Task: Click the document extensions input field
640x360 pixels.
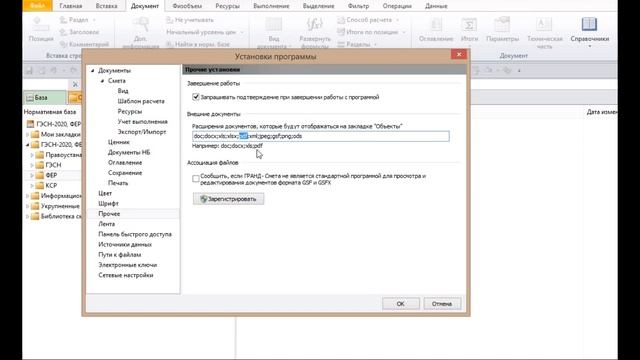Action: (x=320, y=136)
